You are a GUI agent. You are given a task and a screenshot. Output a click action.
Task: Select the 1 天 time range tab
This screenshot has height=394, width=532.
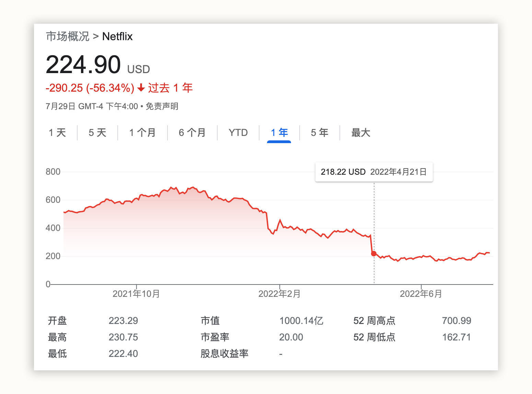[57, 132]
